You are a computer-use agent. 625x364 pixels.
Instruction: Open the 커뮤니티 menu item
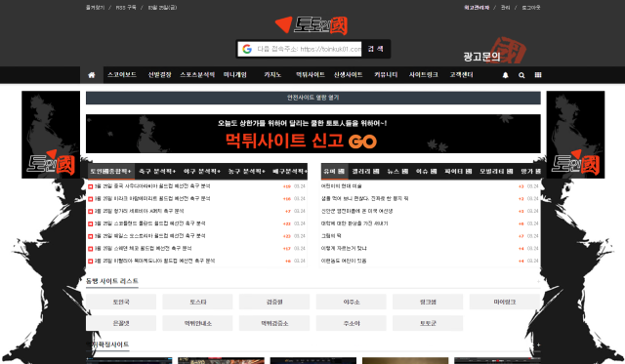tap(386, 75)
